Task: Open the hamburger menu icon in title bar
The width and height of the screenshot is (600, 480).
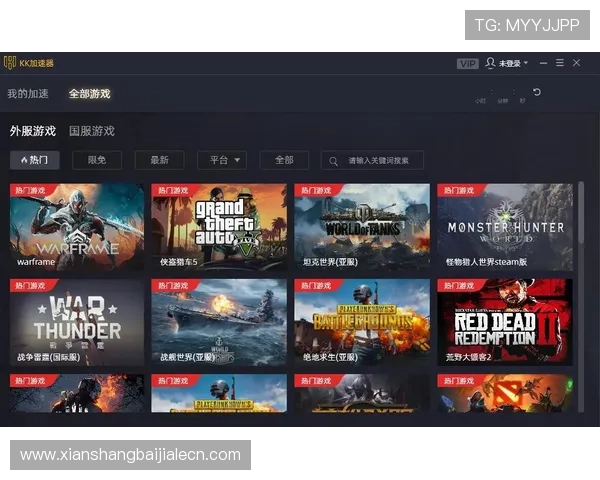Action: click(x=560, y=63)
